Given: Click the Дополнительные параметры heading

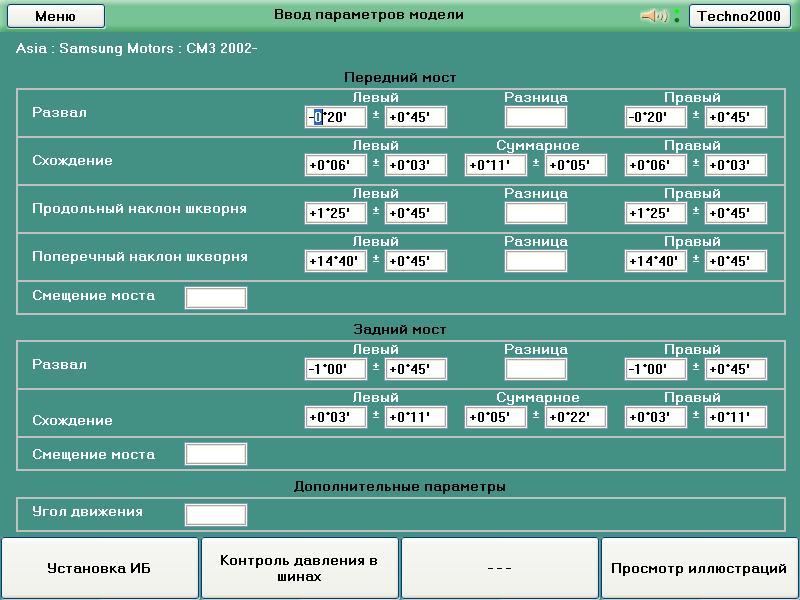Looking at the screenshot, I should (x=400, y=487).
